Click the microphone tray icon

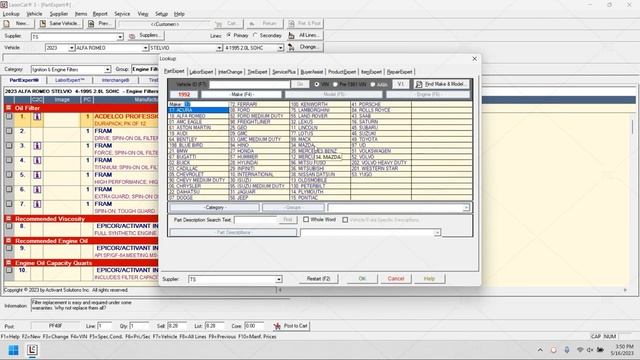click(x=567, y=350)
